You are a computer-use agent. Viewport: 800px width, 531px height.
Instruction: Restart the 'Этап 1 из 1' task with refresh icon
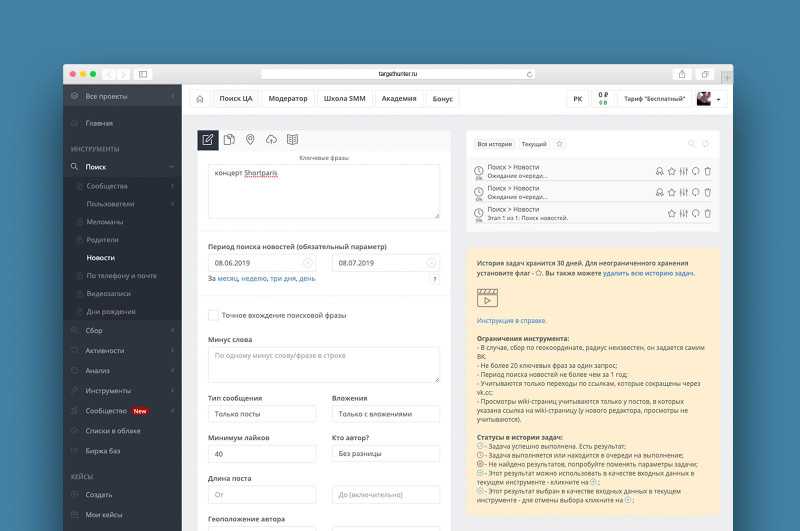click(696, 214)
